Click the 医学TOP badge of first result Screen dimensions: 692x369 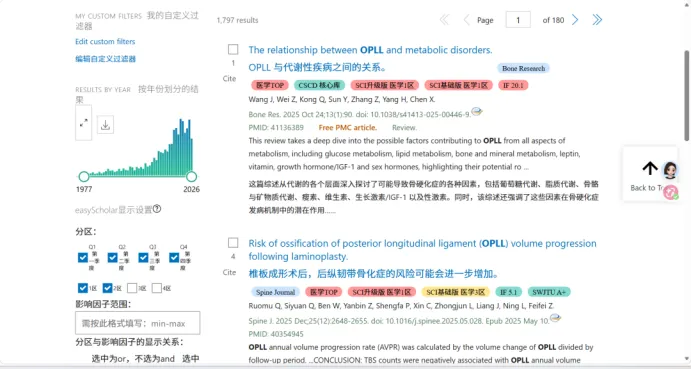click(x=270, y=85)
